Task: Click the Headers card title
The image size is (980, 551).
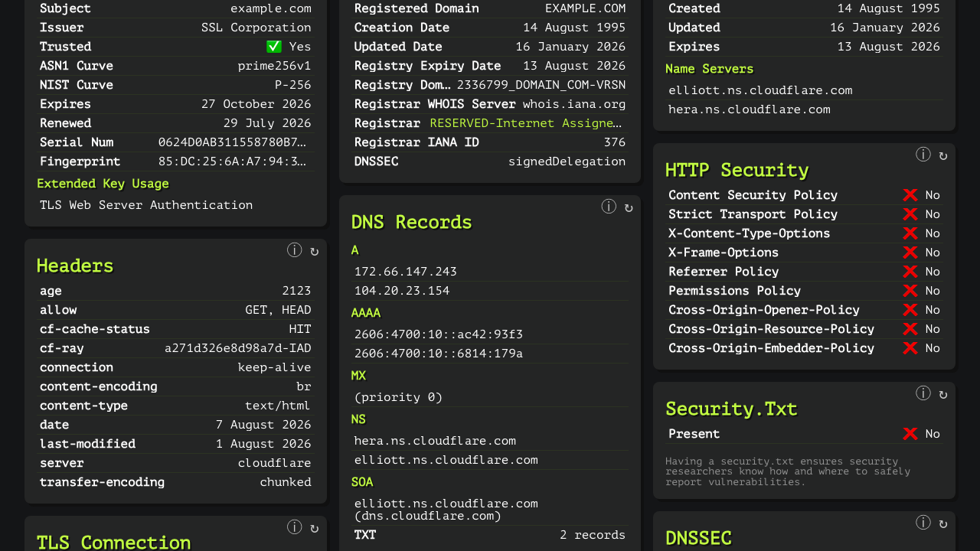Action: coord(75,266)
